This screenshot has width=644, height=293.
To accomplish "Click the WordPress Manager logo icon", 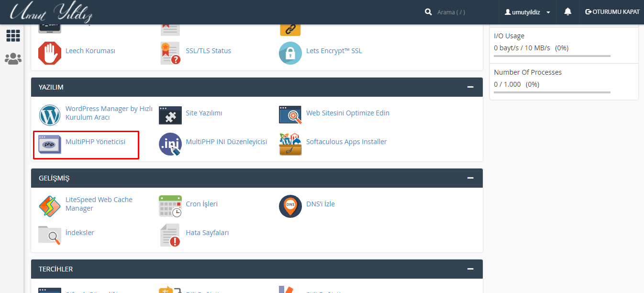I will point(50,115).
